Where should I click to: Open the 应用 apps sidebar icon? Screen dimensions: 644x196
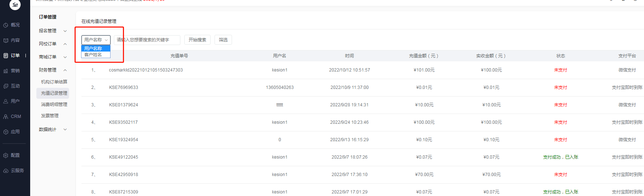point(6,132)
